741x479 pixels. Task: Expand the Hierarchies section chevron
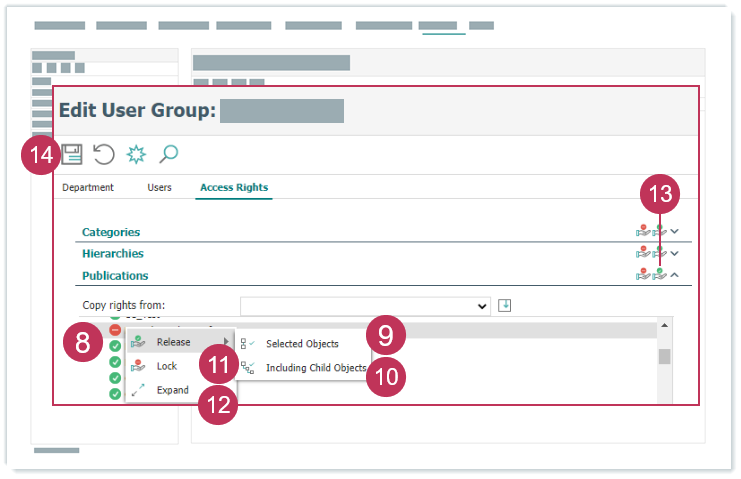point(675,254)
